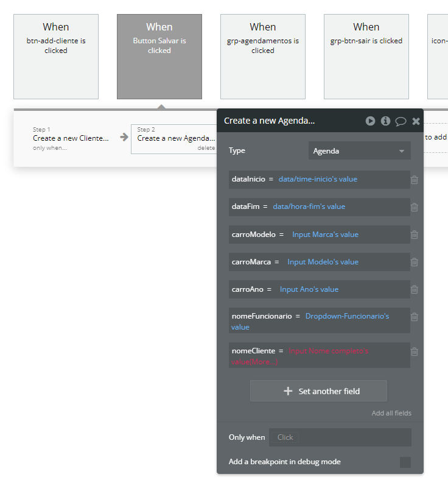Open Step 1 Create a new Cliente action
The width and height of the screenshot is (448, 491).
coord(71,138)
